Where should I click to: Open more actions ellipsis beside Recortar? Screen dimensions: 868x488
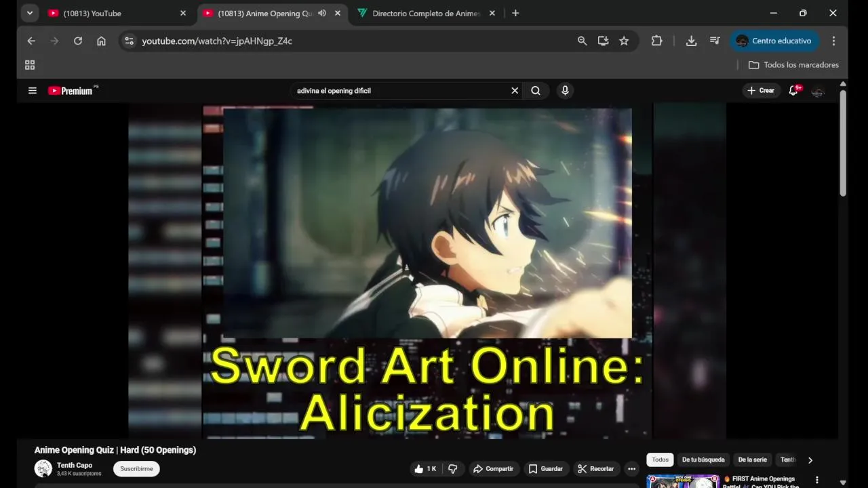coord(632,468)
